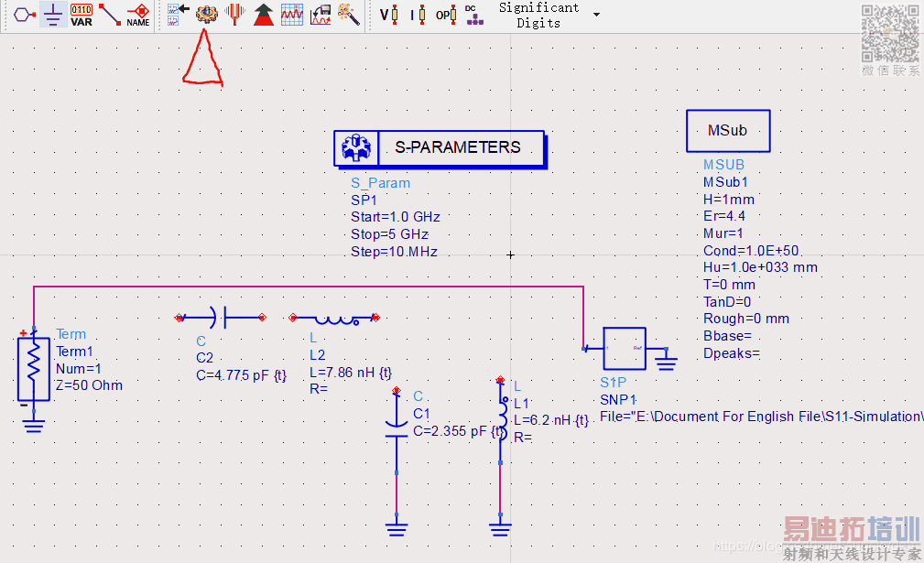Image resolution: width=924 pixels, height=563 pixels.
Task: Click the ground symbol under capacitor C1
Action: [397, 527]
